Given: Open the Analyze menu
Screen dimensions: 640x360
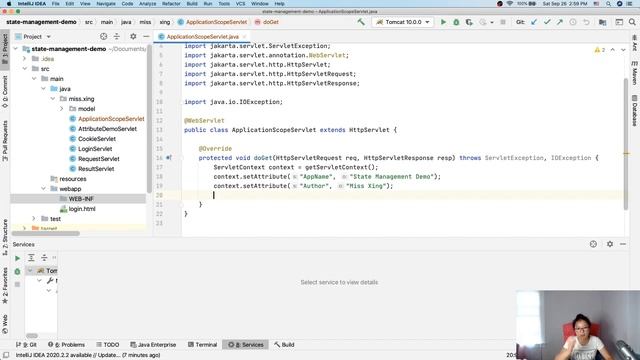Looking at the screenshot, I should 147,4.
